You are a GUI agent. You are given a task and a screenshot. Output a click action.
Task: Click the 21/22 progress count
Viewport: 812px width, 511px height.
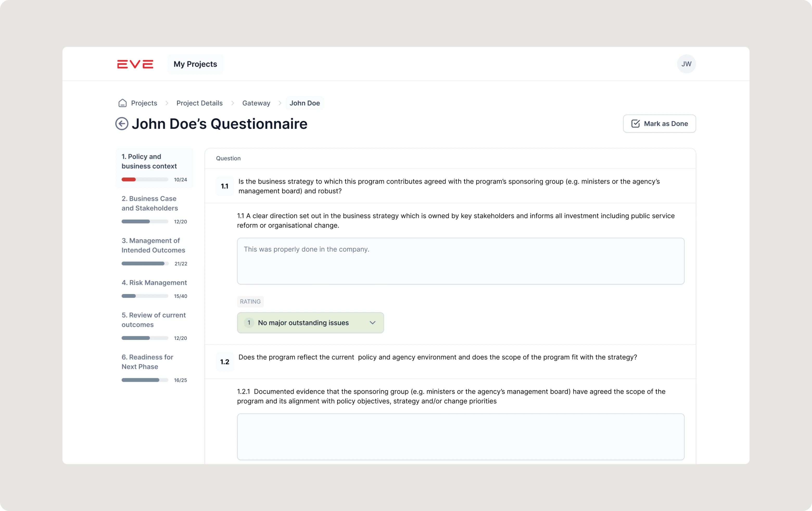pos(181,264)
